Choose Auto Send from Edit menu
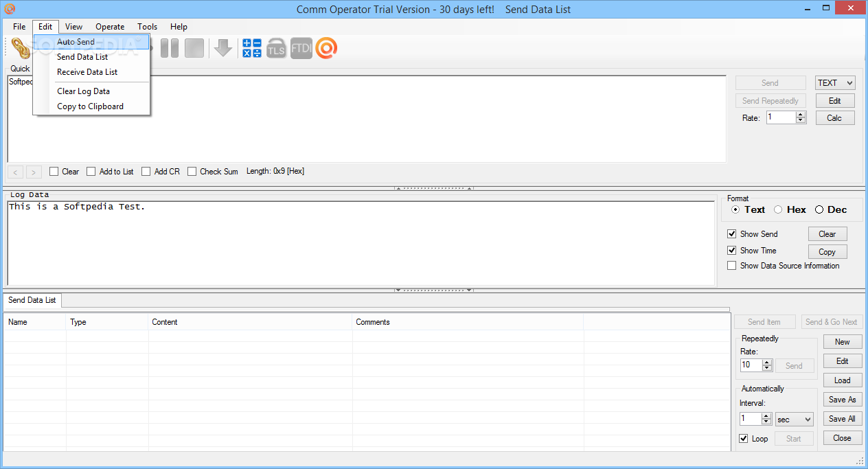 (91, 42)
